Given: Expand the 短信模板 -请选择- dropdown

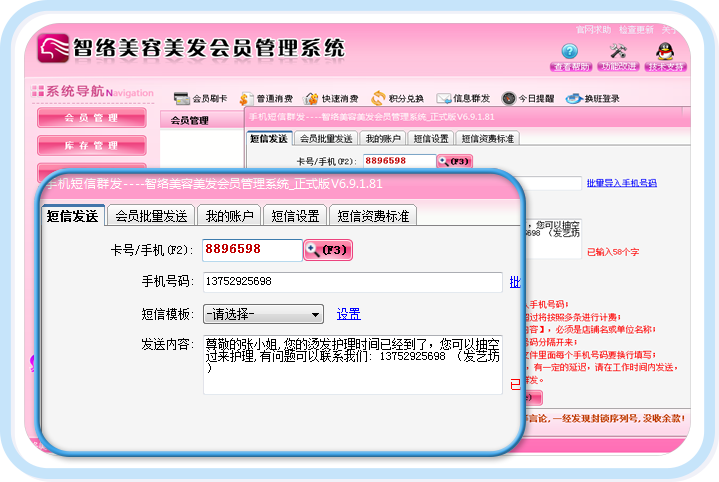Looking at the screenshot, I should (x=263, y=314).
